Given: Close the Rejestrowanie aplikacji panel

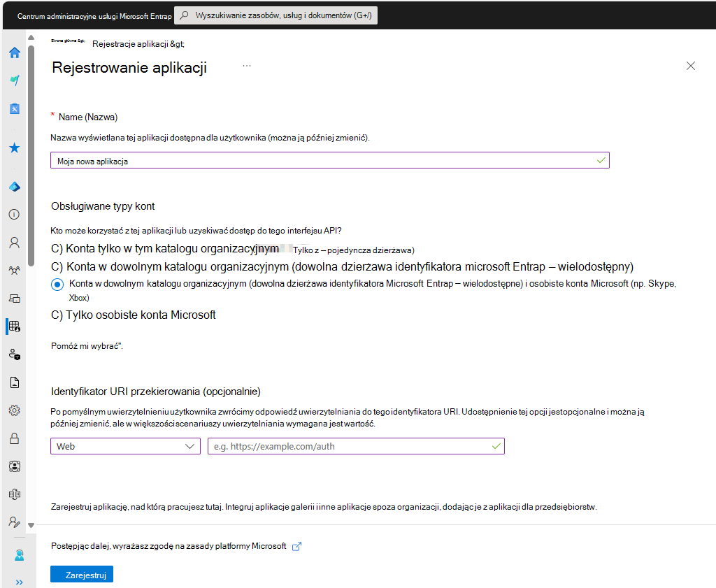Looking at the screenshot, I should point(690,66).
